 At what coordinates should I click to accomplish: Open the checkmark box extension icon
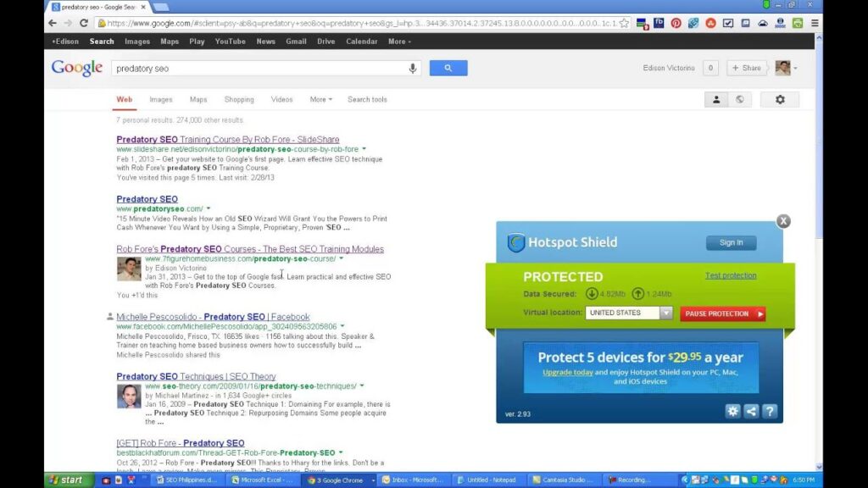[x=728, y=23]
